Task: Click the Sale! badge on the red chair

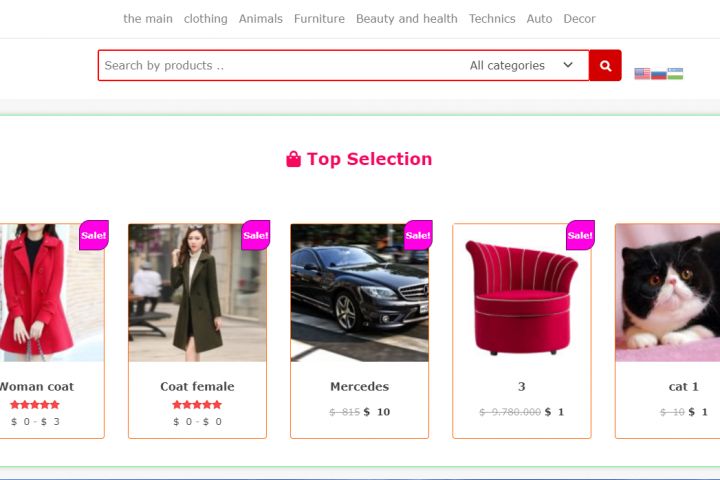Action: (580, 235)
